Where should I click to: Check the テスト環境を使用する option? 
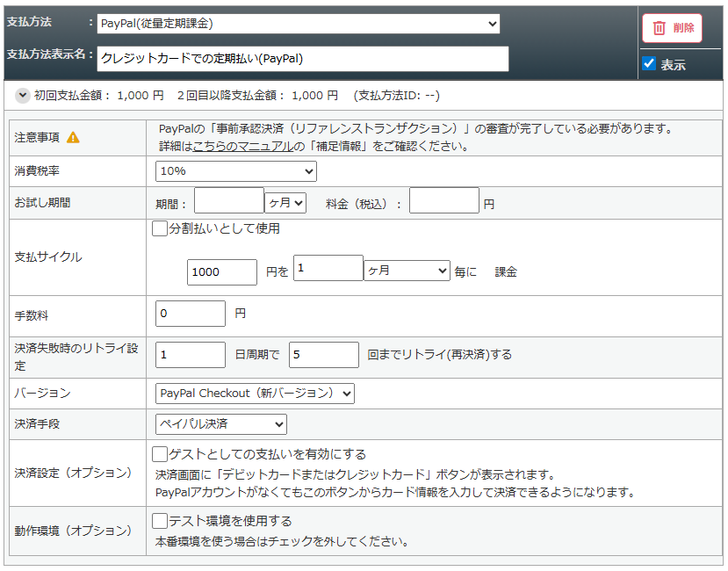(x=159, y=521)
